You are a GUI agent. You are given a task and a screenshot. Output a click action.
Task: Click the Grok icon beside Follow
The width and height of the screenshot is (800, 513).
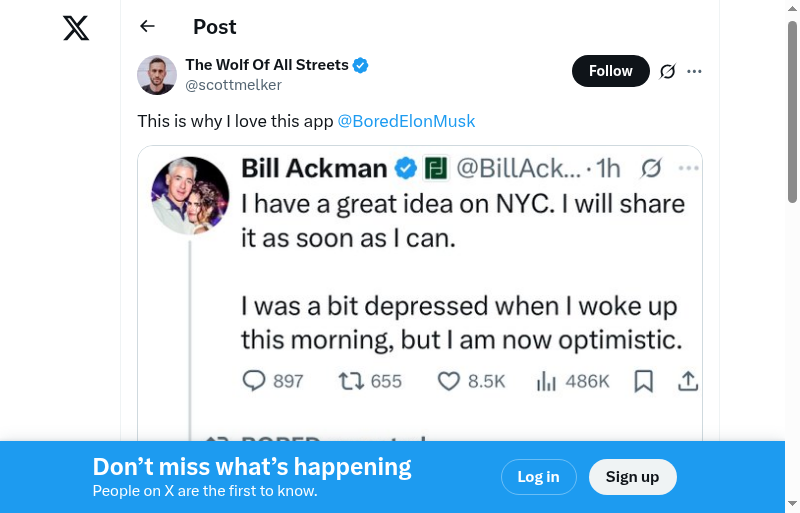tap(667, 71)
